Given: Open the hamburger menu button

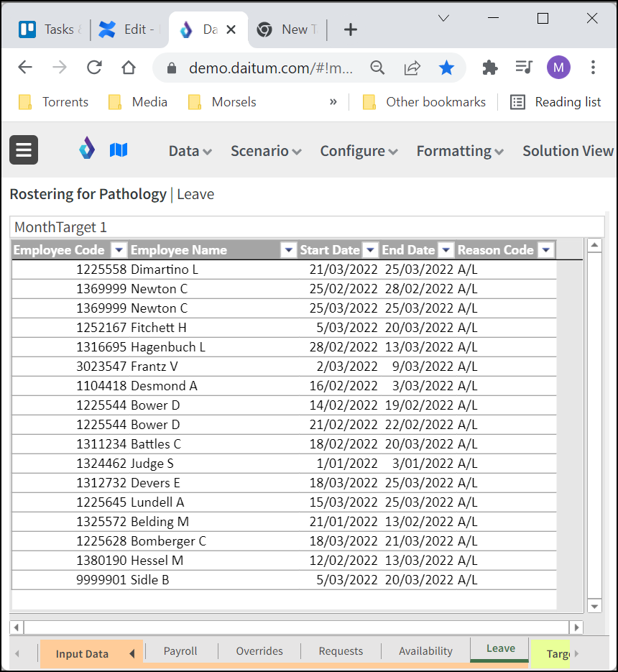Looking at the screenshot, I should click(x=24, y=150).
